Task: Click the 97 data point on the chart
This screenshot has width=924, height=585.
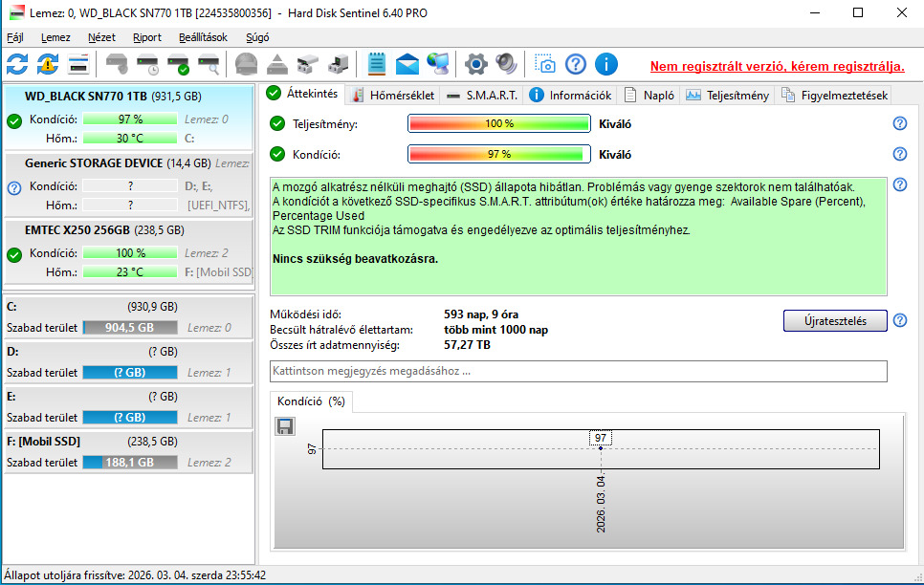Action: (x=601, y=447)
